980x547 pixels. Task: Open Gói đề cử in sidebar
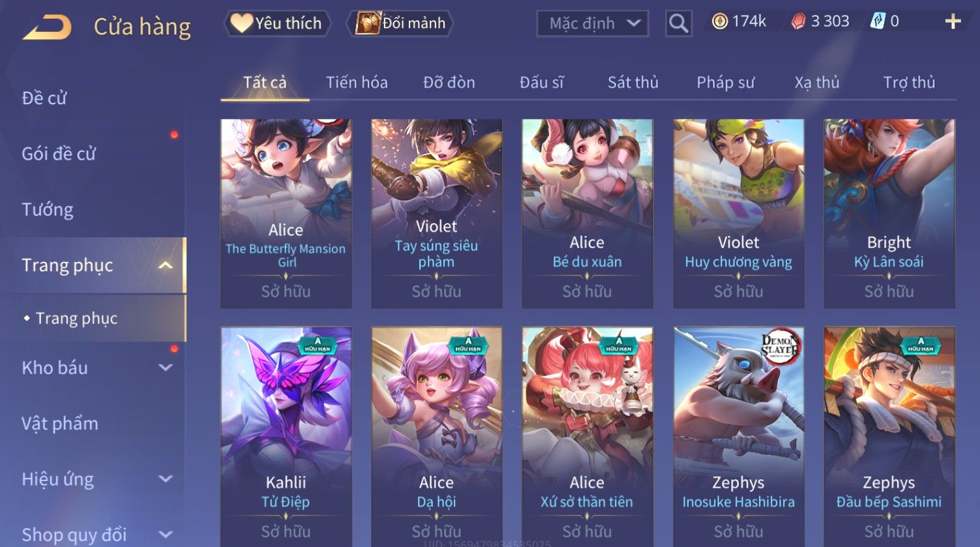point(59,154)
